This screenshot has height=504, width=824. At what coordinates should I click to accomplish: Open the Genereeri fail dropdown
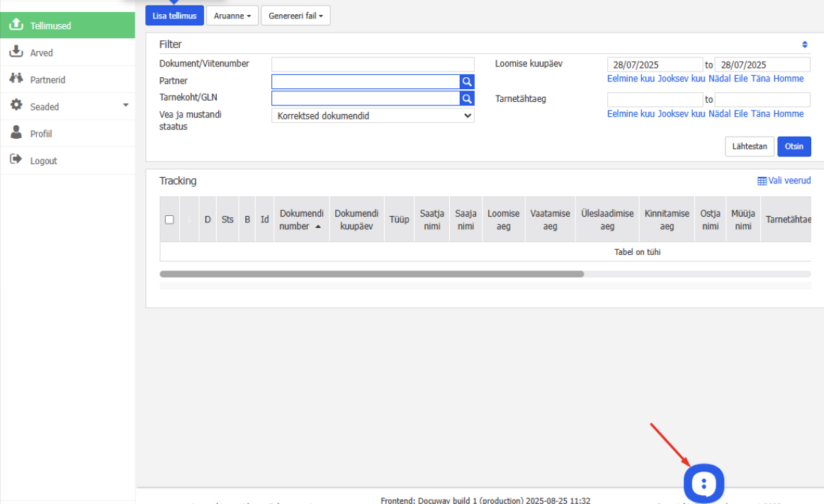(x=295, y=16)
